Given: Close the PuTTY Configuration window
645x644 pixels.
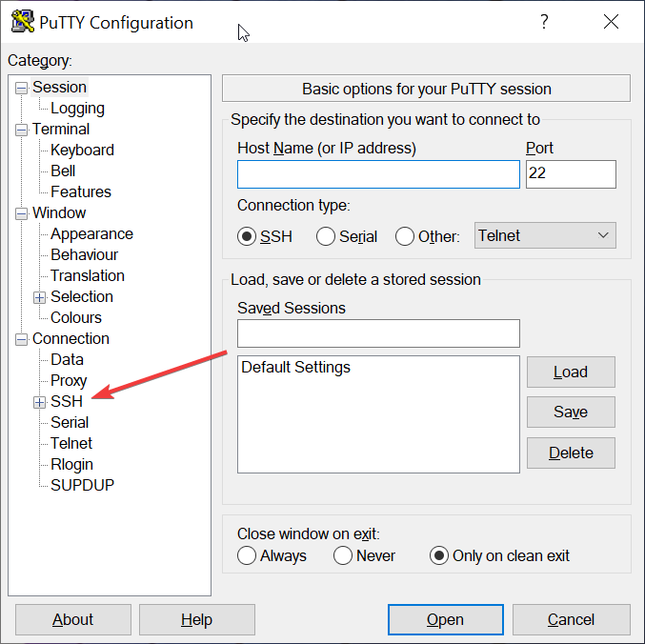Looking at the screenshot, I should point(611,22).
